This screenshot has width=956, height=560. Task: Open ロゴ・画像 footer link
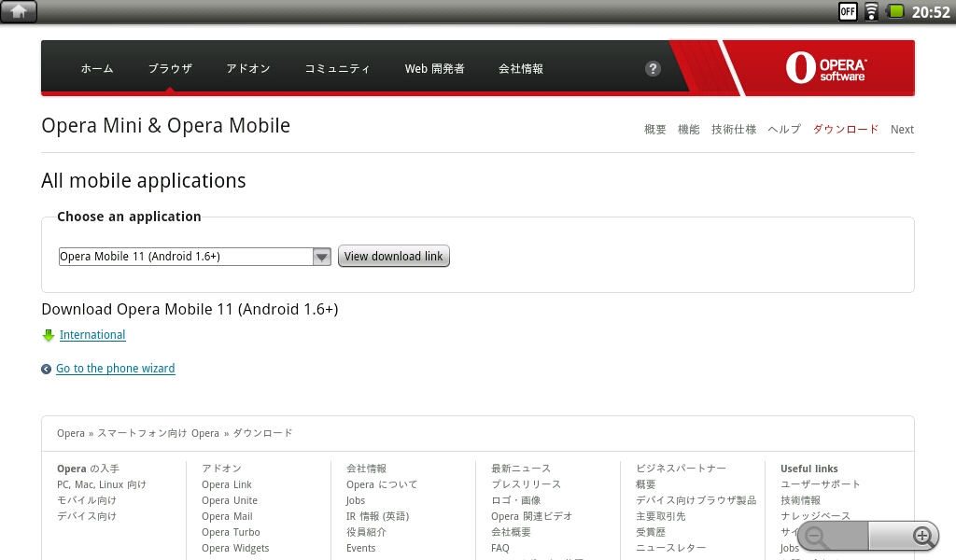[x=515, y=500]
